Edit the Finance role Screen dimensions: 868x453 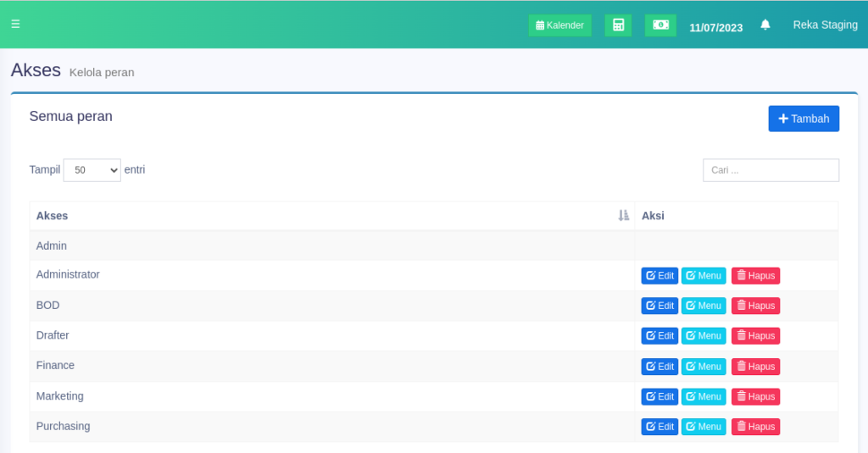point(659,367)
